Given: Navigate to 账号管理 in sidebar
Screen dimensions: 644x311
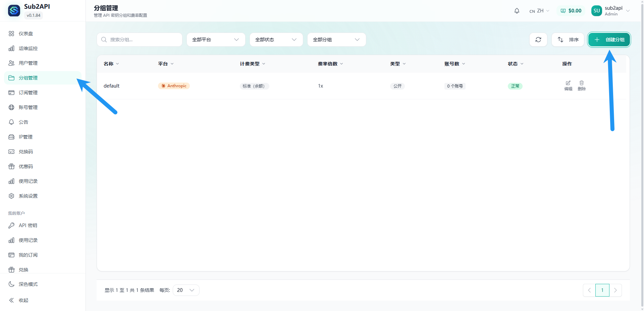Looking at the screenshot, I should pos(28,107).
